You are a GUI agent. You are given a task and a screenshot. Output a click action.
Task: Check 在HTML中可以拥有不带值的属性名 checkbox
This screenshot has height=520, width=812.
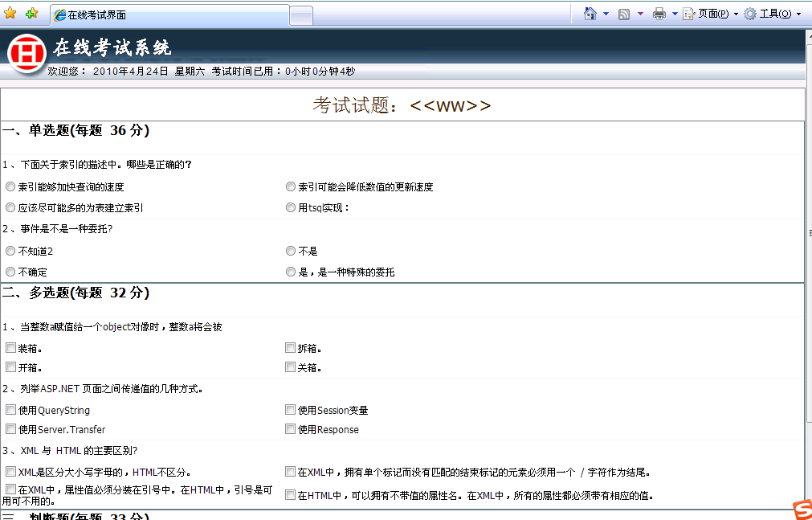click(290, 494)
